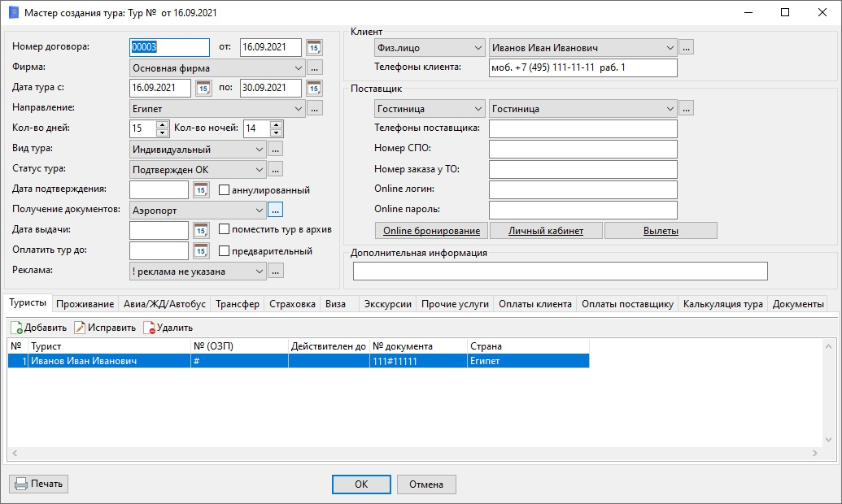Screen dimensions: 842x504
Task: Click into the Номер СПО input field
Action: 582,149
